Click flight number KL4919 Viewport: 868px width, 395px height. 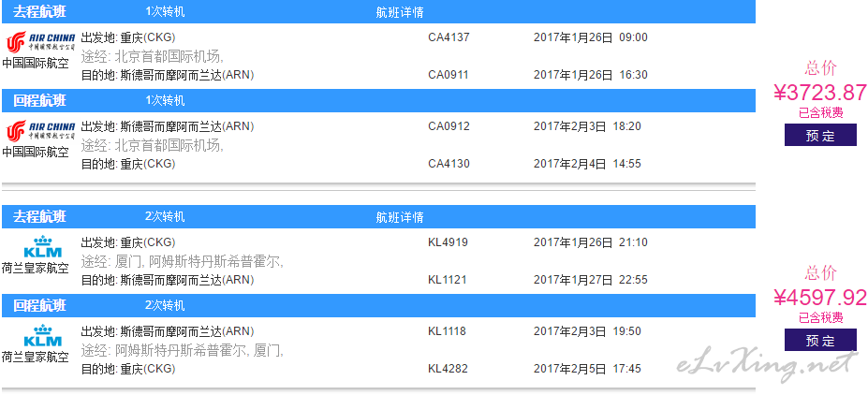point(448,242)
